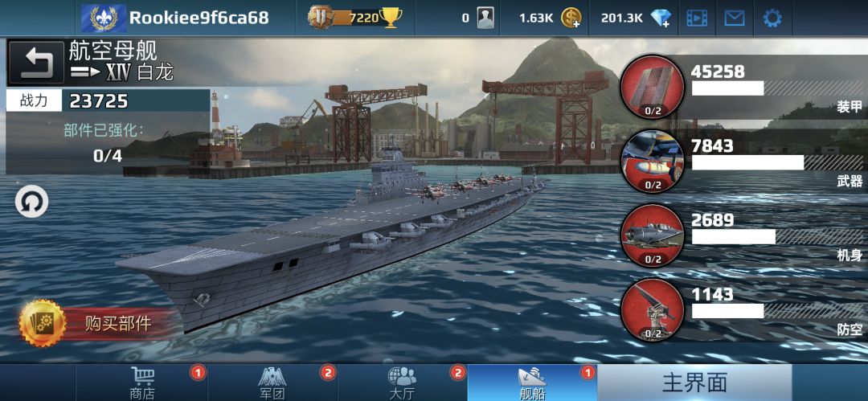Open the armor (装甲) upgrade icon
Screen dimensions: 868x401
click(x=653, y=87)
